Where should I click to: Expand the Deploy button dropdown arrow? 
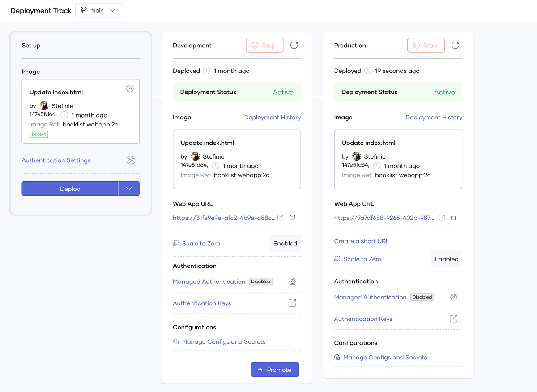pyautogui.click(x=129, y=189)
